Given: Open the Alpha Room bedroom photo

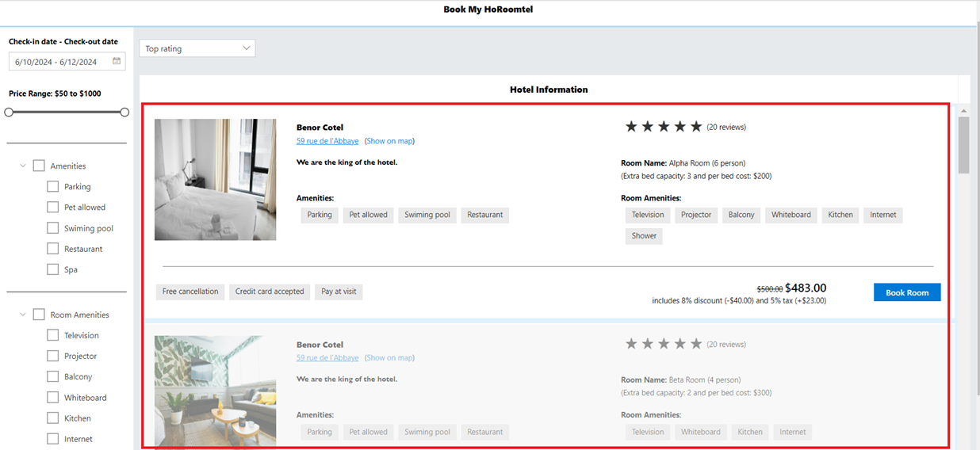Looking at the screenshot, I should pos(216,180).
